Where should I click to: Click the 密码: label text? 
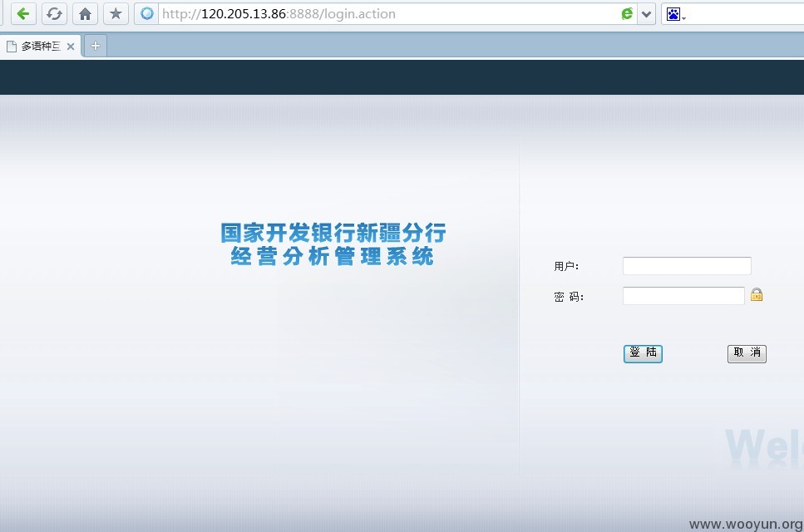tap(569, 298)
